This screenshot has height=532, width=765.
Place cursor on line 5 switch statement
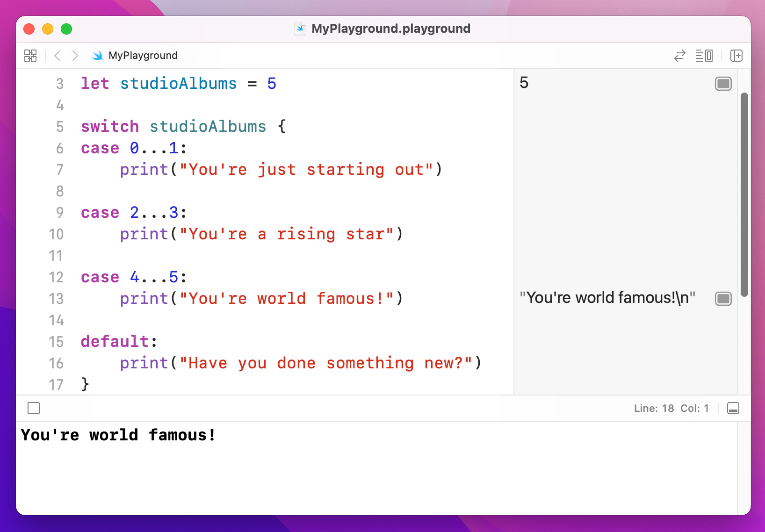coord(182,127)
